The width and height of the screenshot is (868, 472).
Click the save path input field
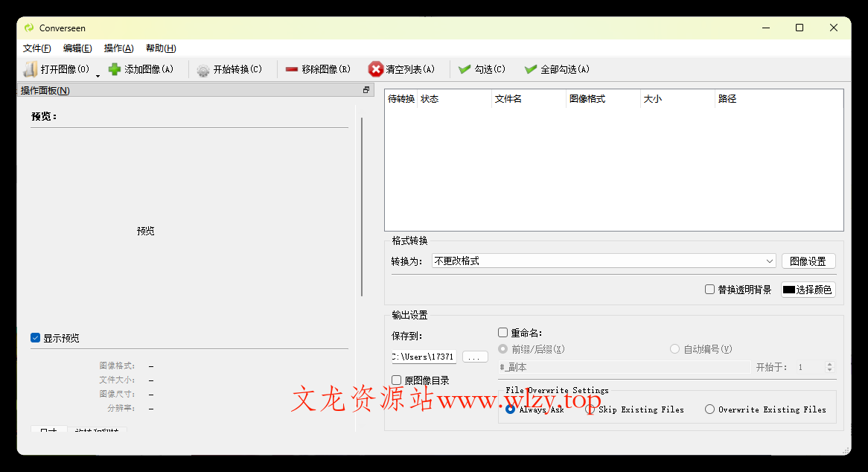(423, 357)
